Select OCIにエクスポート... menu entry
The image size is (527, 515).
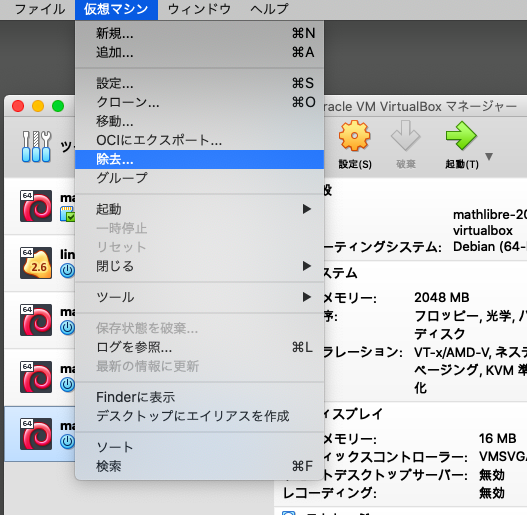pyautogui.click(x=200, y=140)
